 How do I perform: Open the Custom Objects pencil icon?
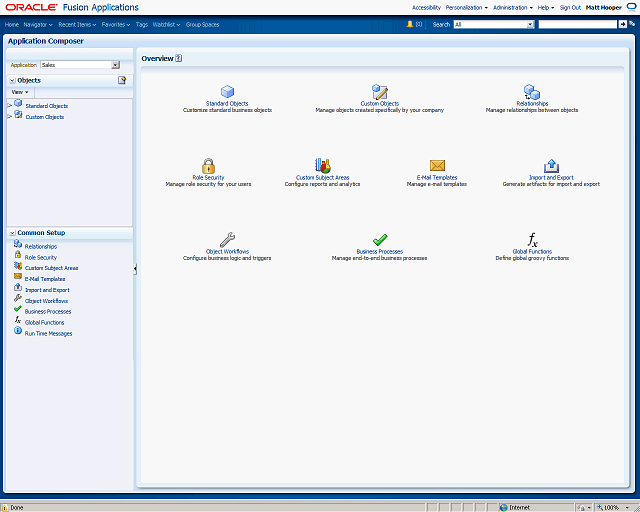click(x=380, y=92)
